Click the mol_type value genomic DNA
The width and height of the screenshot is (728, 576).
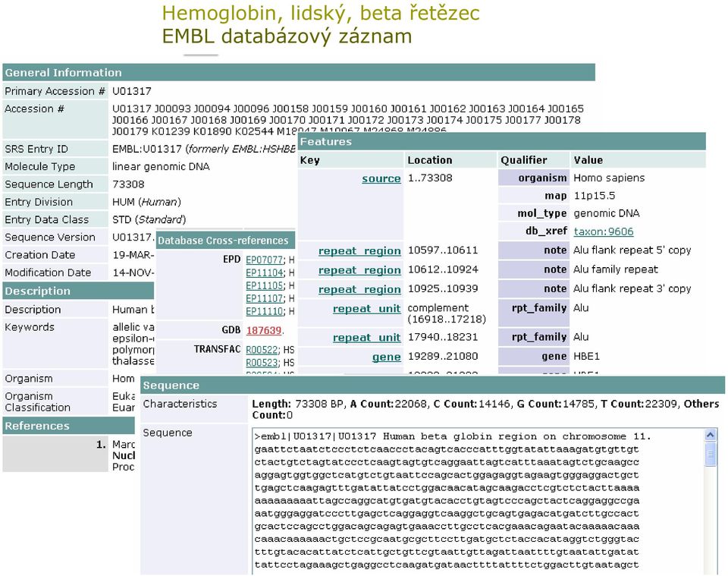point(607,213)
